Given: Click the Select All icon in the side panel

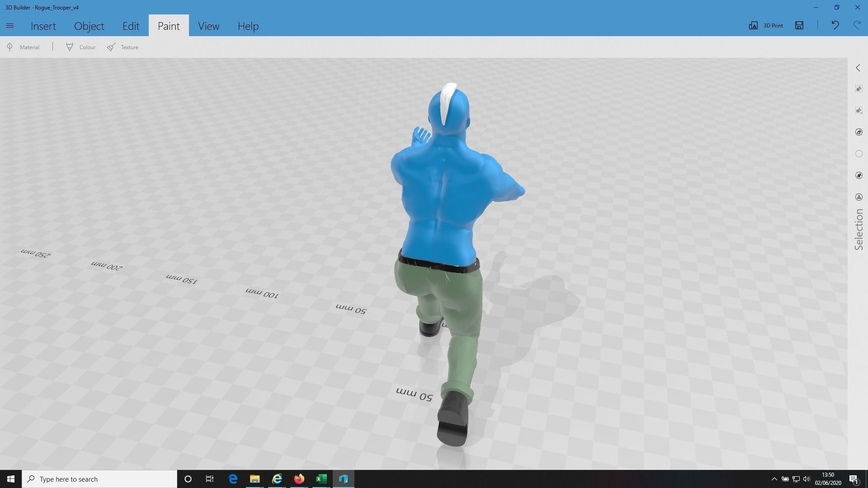Looking at the screenshot, I should click(859, 89).
